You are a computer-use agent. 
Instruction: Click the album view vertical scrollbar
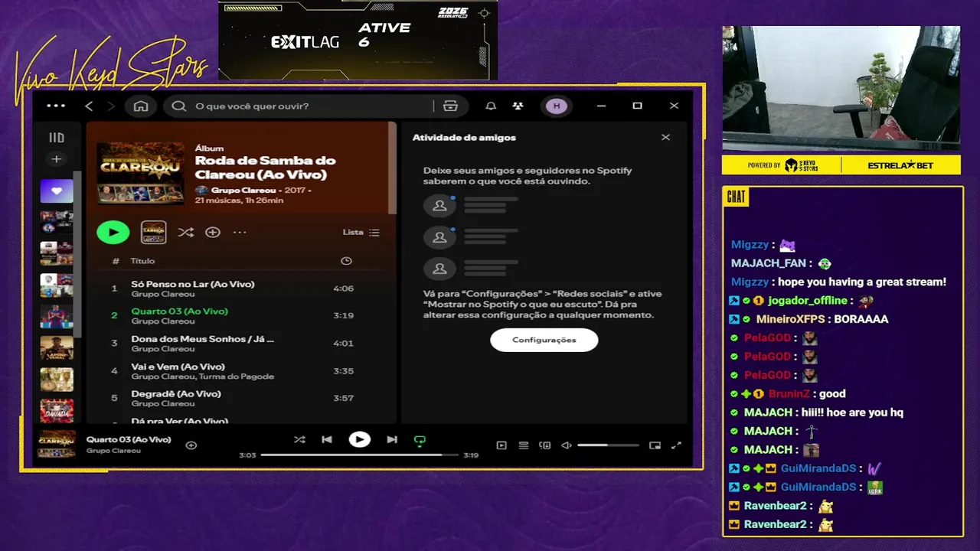(x=393, y=168)
